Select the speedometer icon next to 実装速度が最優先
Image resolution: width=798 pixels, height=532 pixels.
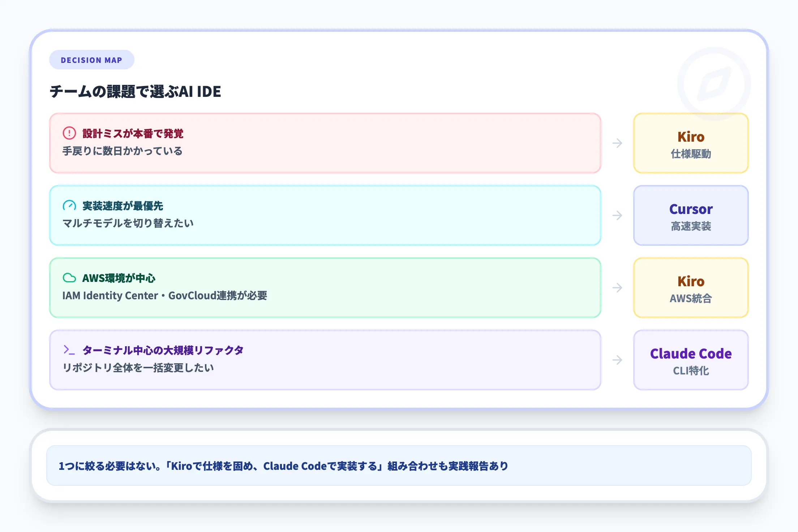69,206
